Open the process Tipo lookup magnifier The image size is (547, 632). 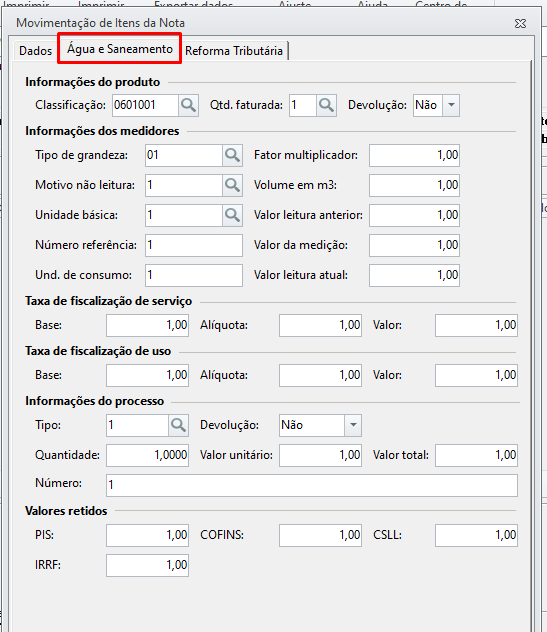178,425
